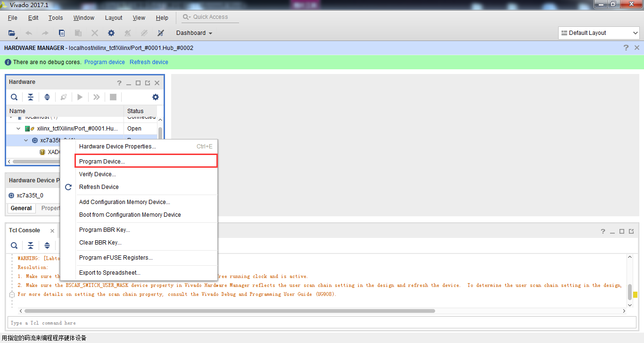The height and width of the screenshot is (343, 644).
Task: Click the Hardware Manager help icon at far right
Action: coord(626,48)
